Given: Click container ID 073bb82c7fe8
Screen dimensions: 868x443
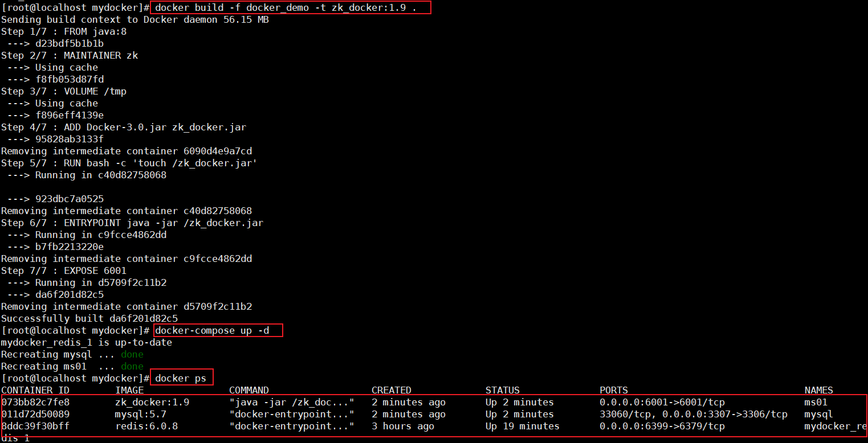Looking at the screenshot, I should pyautogui.click(x=35, y=403).
